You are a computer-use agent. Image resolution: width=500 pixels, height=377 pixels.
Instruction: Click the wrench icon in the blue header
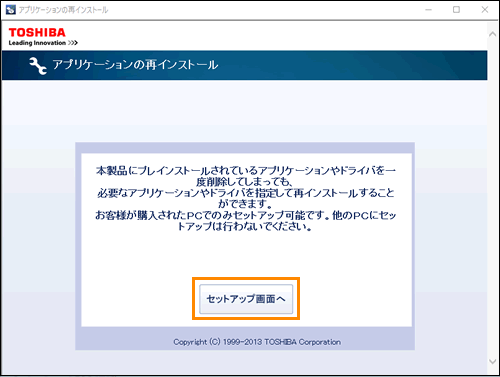[x=38, y=66]
